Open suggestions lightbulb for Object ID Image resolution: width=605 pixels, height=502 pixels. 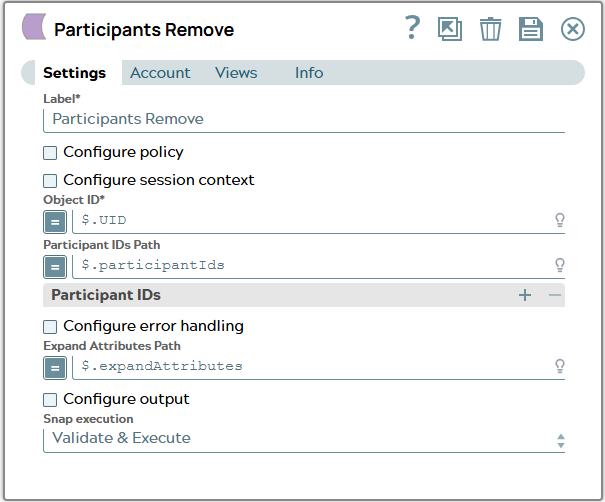(559, 220)
